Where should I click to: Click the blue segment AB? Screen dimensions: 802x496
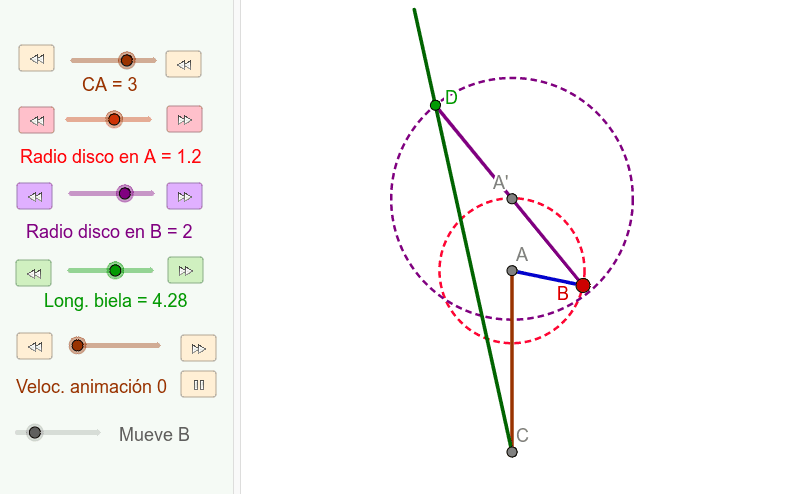click(x=547, y=278)
